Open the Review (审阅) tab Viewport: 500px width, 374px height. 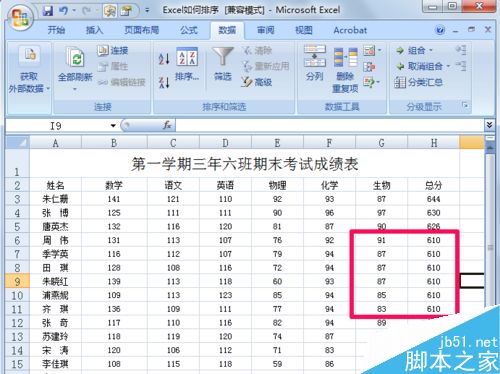click(x=265, y=30)
